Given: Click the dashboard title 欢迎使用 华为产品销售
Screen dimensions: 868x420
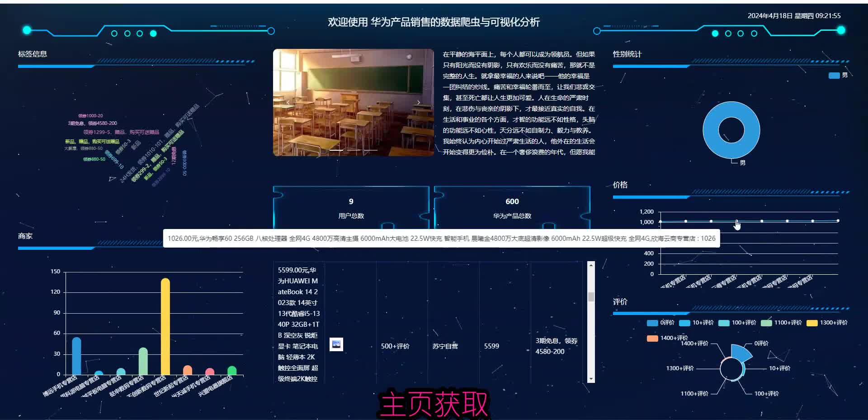Looking at the screenshot, I should tap(434, 22).
